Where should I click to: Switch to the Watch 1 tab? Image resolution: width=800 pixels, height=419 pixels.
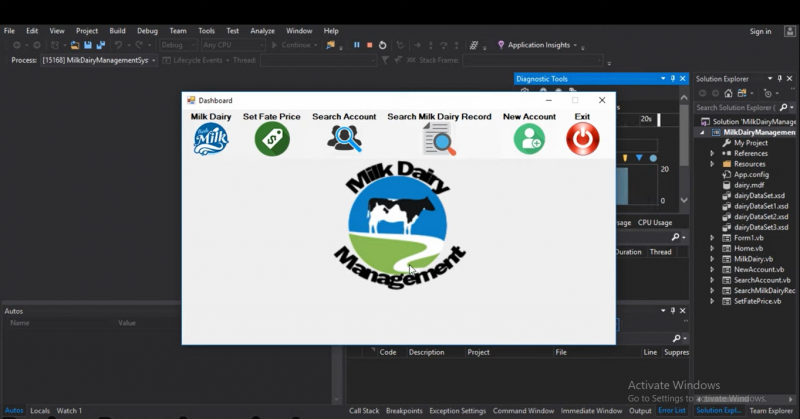[69, 410]
